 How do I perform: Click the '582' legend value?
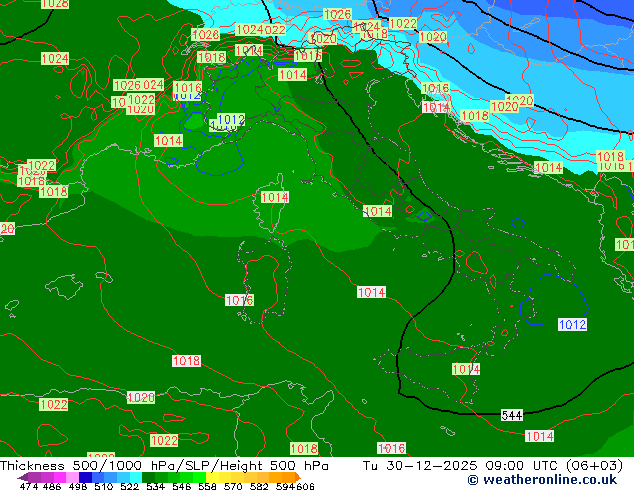259,486
